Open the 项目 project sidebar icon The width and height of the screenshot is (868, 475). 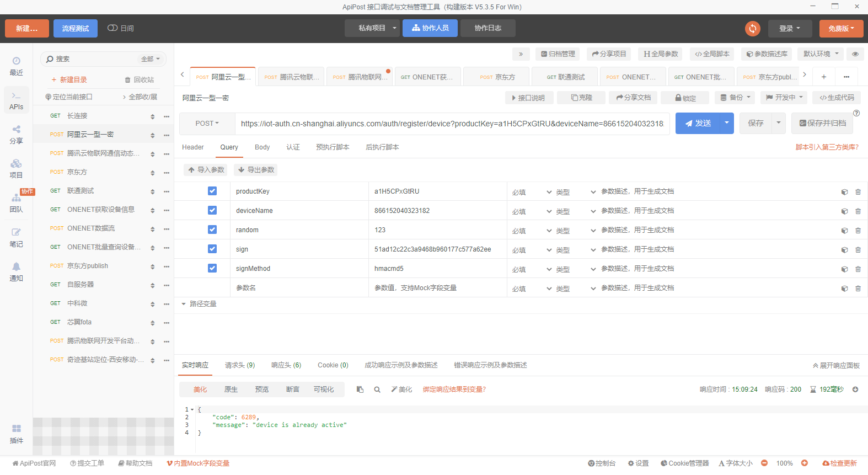point(16,169)
